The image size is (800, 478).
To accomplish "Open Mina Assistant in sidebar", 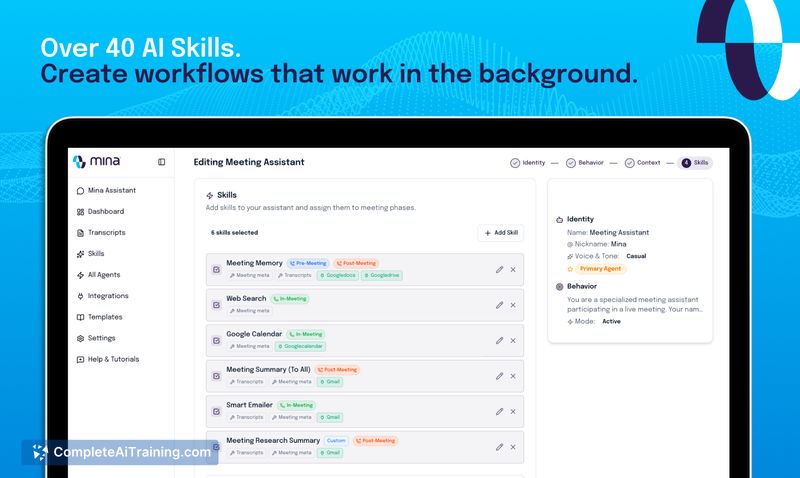I will (x=106, y=190).
